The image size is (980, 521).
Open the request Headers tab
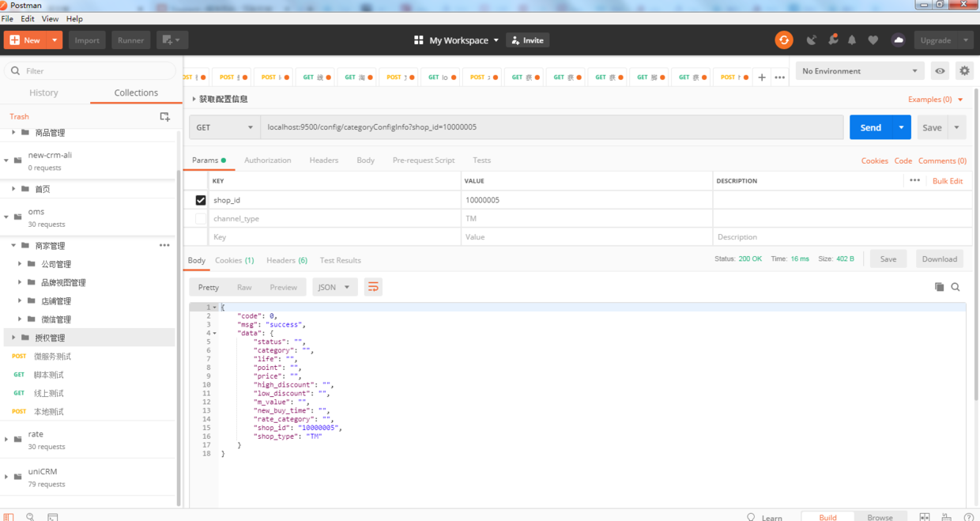pos(323,160)
